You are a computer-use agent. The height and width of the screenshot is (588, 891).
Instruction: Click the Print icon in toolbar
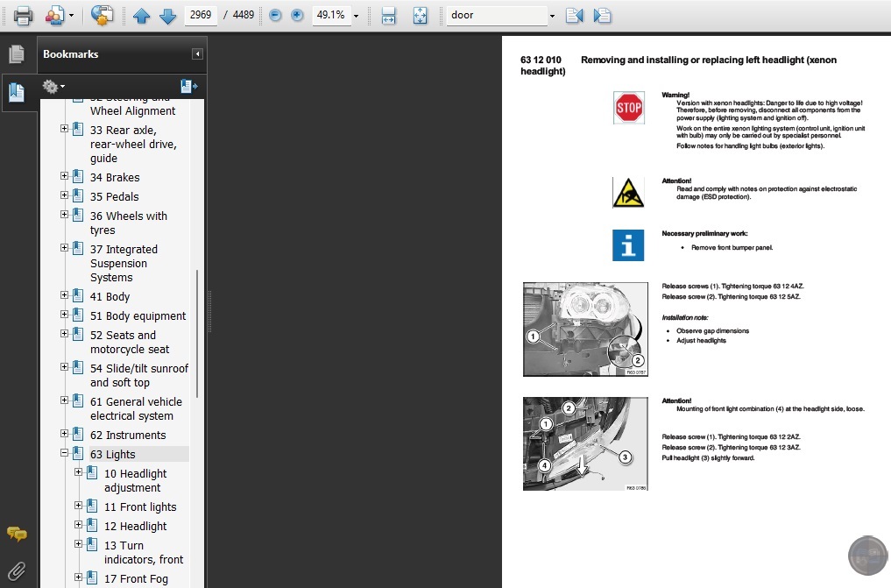pos(23,16)
